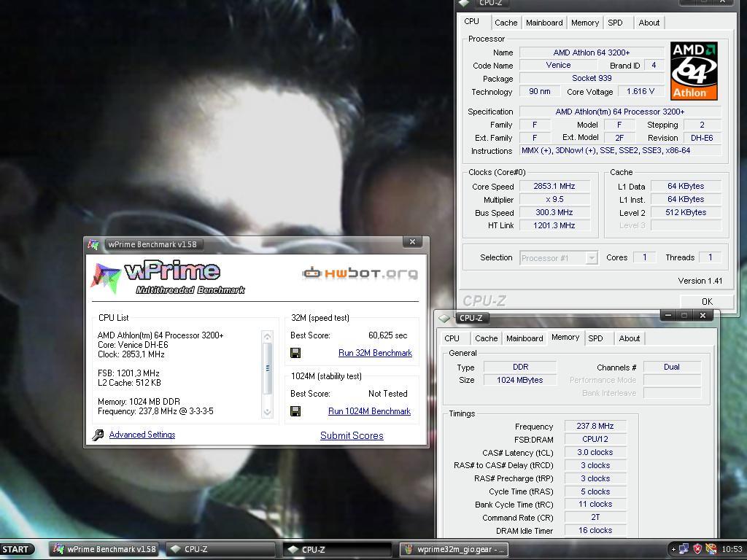Click the save icon under 1024M stability test
The width and height of the screenshot is (747, 560).
point(295,411)
